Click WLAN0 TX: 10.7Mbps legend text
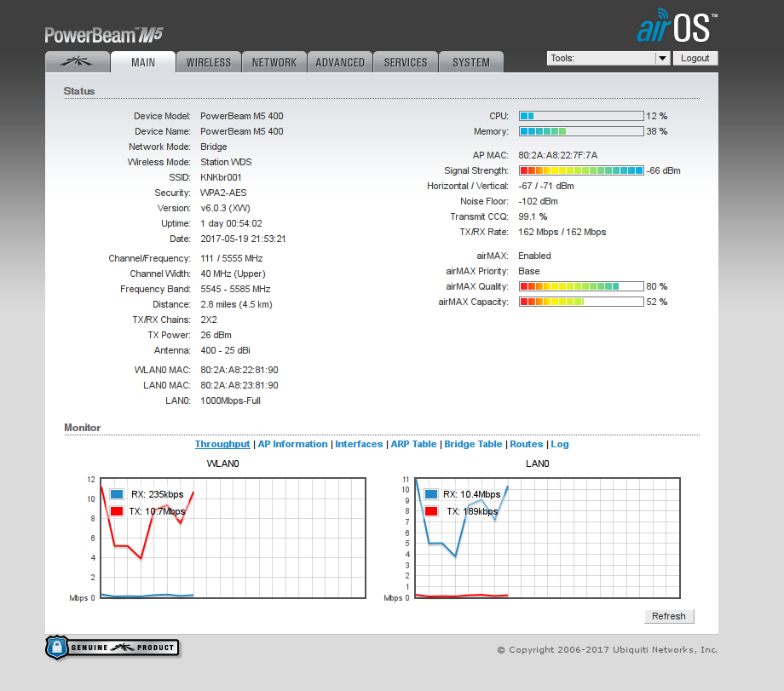 pos(157,511)
